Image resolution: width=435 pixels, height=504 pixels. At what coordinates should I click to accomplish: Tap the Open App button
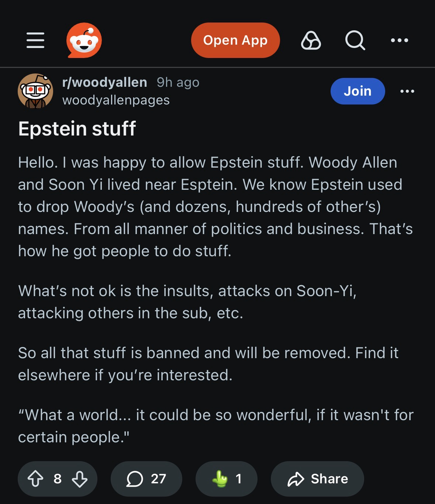click(x=235, y=40)
